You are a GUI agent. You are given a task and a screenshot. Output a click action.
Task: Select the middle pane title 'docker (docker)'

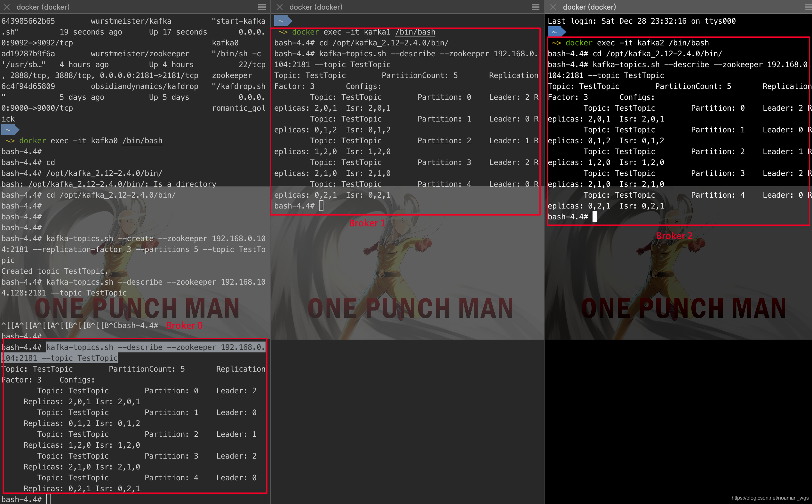316,7
